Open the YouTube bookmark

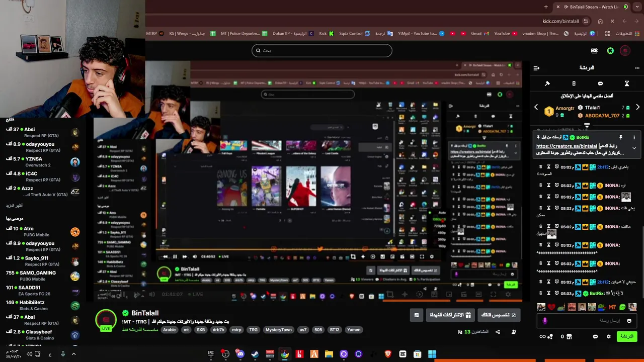(505, 34)
